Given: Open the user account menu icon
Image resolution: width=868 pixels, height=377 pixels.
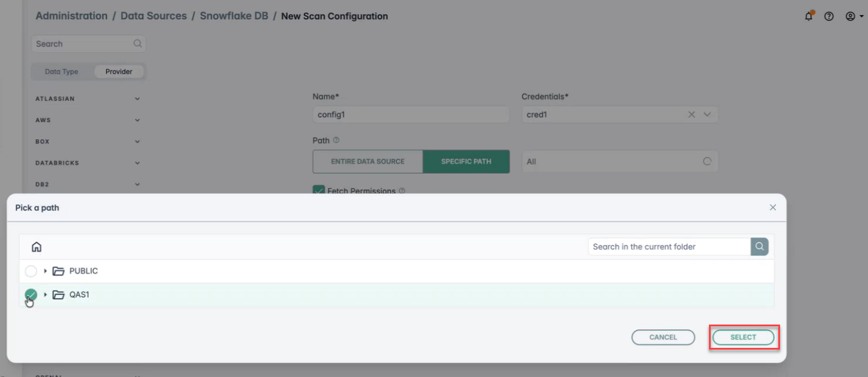Looking at the screenshot, I should click(853, 16).
